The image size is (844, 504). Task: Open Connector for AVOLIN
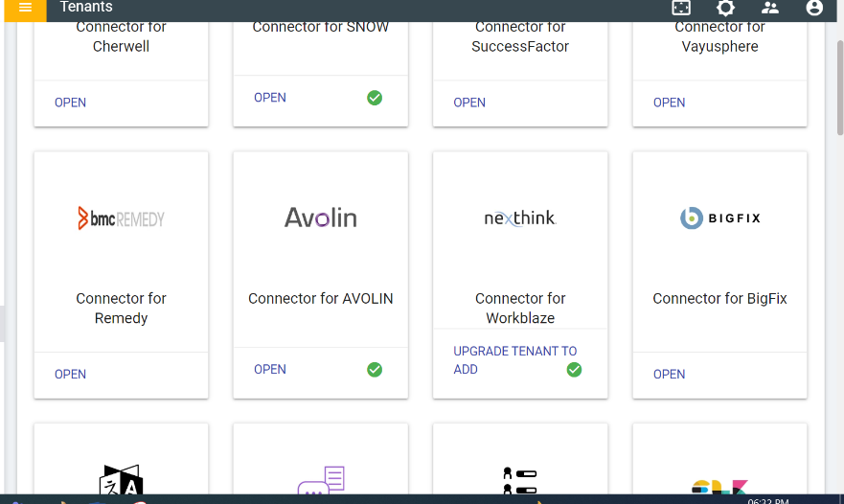click(x=269, y=370)
